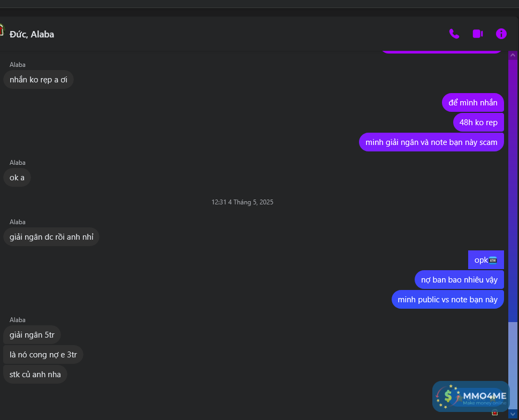This screenshot has width=519, height=420.
Task: Select the '48h ko rep' message bubble
Action: click(478, 123)
